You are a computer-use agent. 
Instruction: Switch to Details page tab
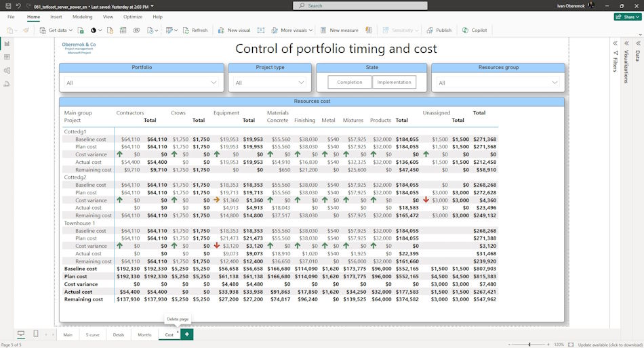point(118,334)
